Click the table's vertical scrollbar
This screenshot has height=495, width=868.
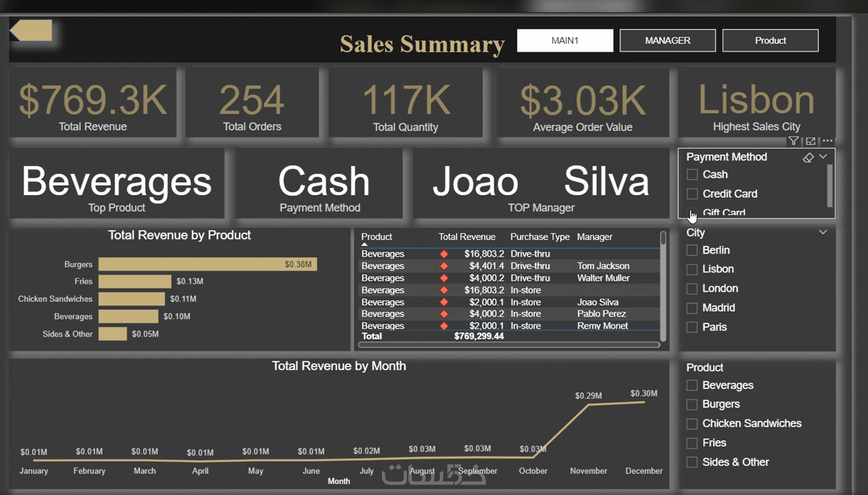[663, 286]
